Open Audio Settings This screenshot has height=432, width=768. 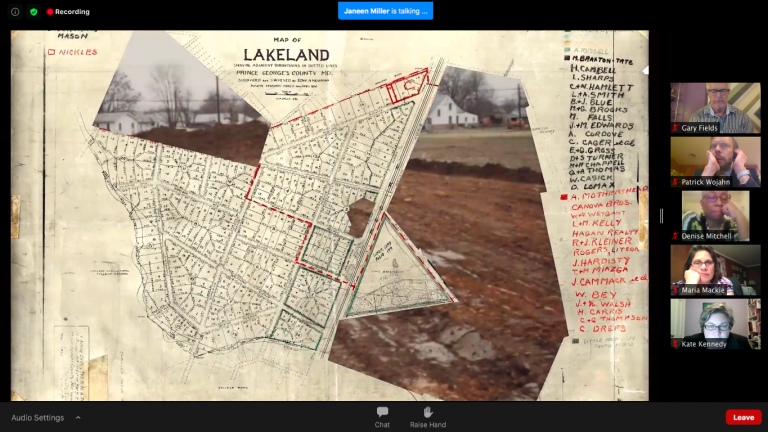click(37, 417)
